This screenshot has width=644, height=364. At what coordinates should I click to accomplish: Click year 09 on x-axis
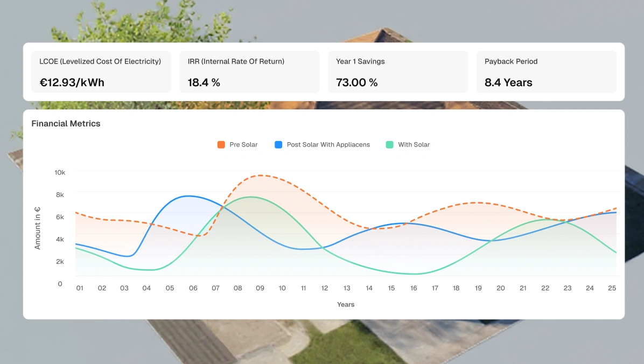(x=260, y=288)
